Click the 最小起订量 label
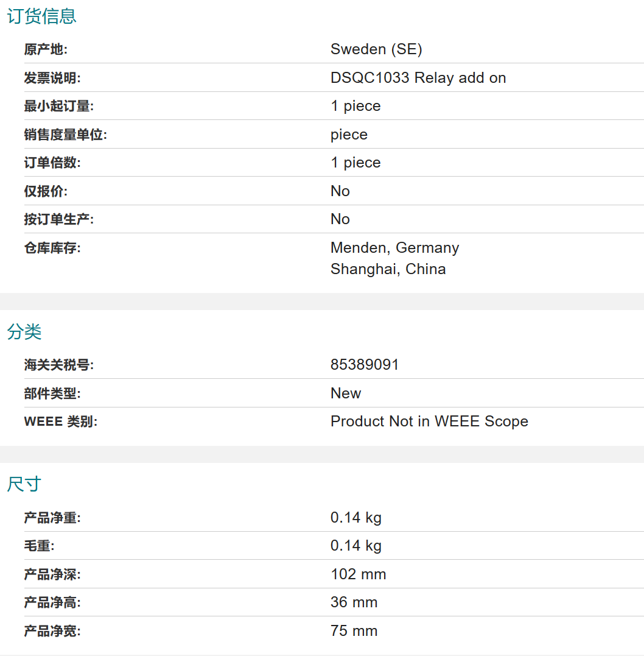This screenshot has width=644, height=656. tap(59, 106)
